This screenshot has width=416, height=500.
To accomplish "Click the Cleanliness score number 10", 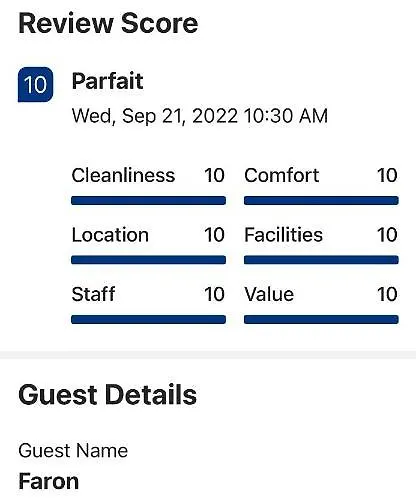I will click(x=214, y=175).
